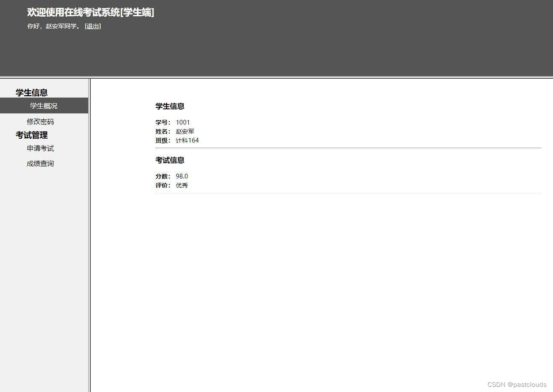Viewport: 553px width, 392px height.
Task: Click the greeting text 你好，赵安军同学
Action: coord(52,26)
